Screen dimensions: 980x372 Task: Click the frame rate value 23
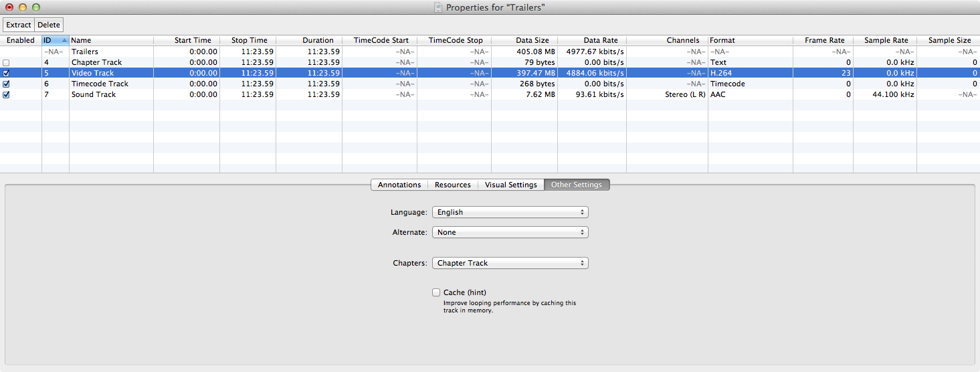pyautogui.click(x=846, y=73)
